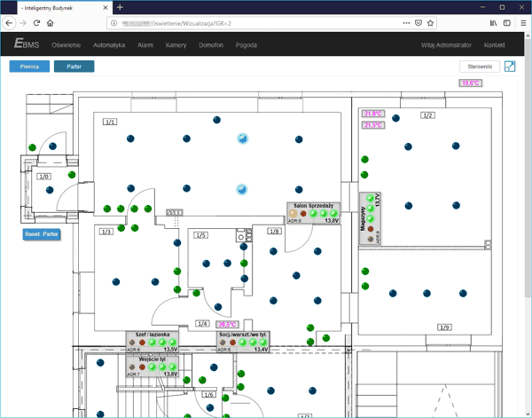Click the EBMS logo in navbar
The height and width of the screenshot is (418, 532).
(26, 44)
